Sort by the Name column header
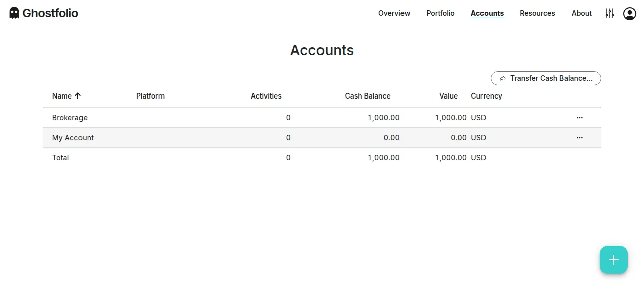This screenshot has width=644, height=290. (62, 96)
